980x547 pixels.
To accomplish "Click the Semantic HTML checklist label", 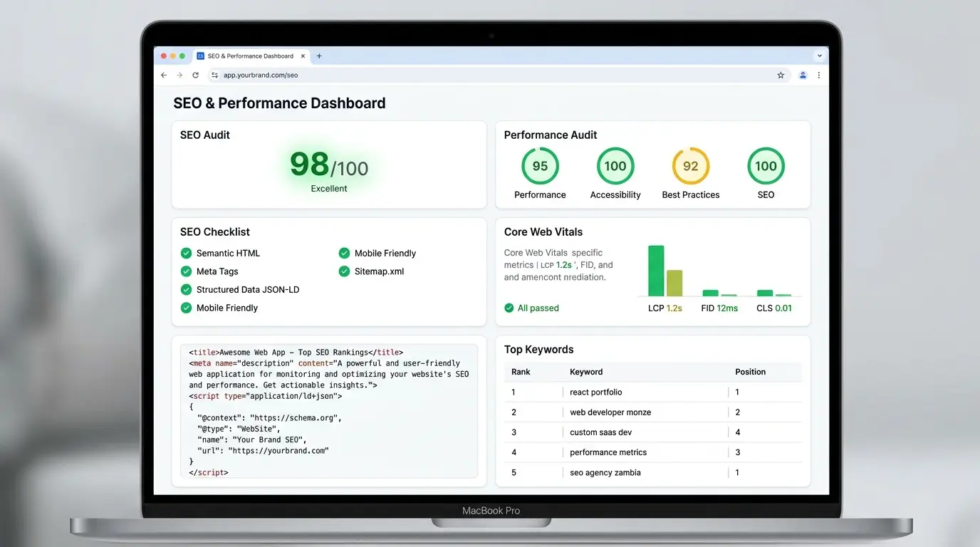I will click(x=228, y=253).
